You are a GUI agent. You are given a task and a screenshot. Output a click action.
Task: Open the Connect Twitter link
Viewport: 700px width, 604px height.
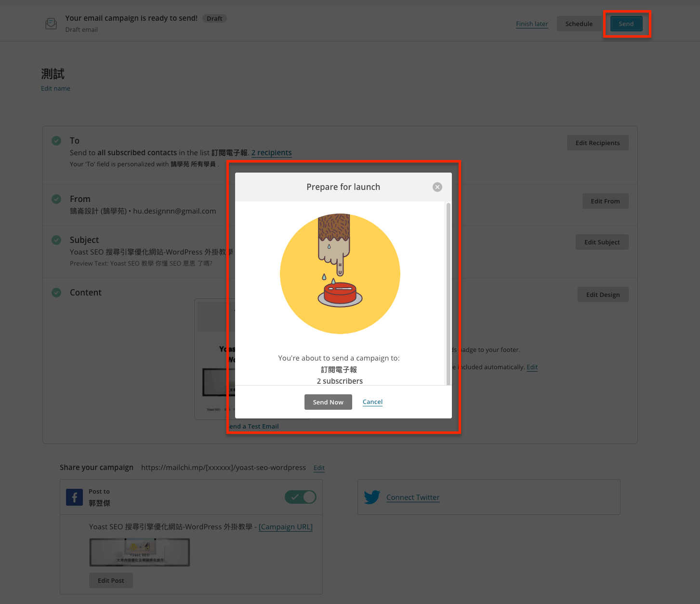(412, 497)
